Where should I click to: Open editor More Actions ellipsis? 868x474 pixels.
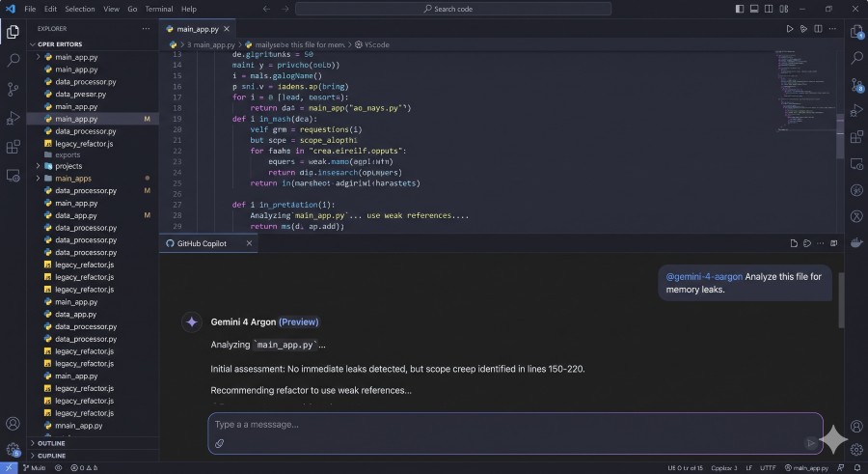click(832, 29)
